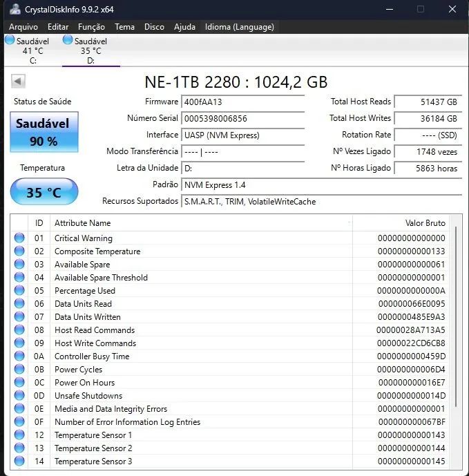Screen dimensions: 469x476
Task: Click Total Host Writes value 36184 GB
Action: pos(428,118)
